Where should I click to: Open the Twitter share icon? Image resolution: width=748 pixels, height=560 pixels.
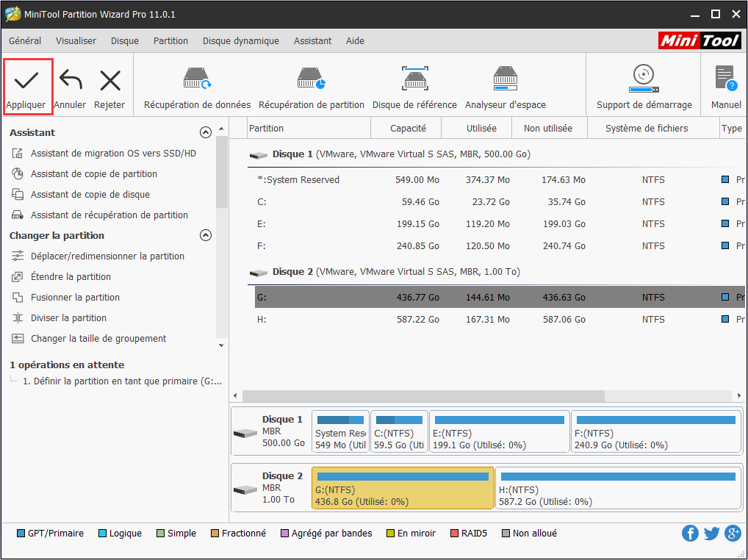(x=711, y=533)
